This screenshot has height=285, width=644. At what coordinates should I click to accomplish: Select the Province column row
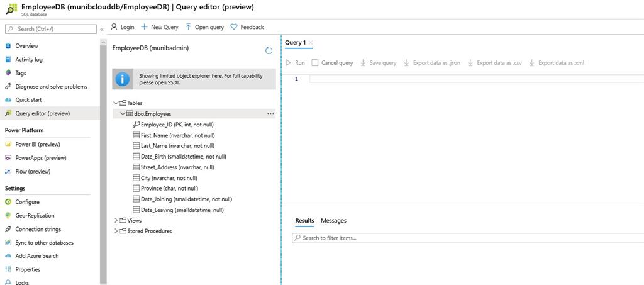click(x=165, y=189)
